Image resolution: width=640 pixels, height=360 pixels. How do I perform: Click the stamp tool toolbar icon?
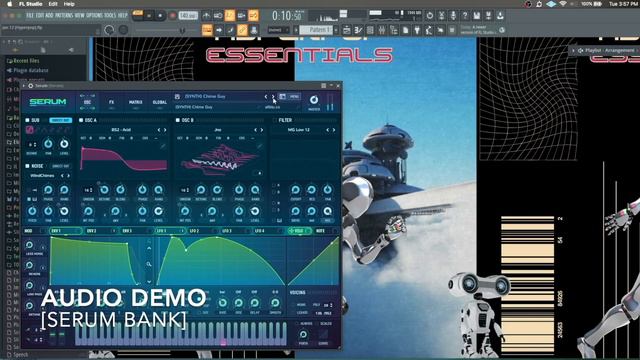(254, 30)
